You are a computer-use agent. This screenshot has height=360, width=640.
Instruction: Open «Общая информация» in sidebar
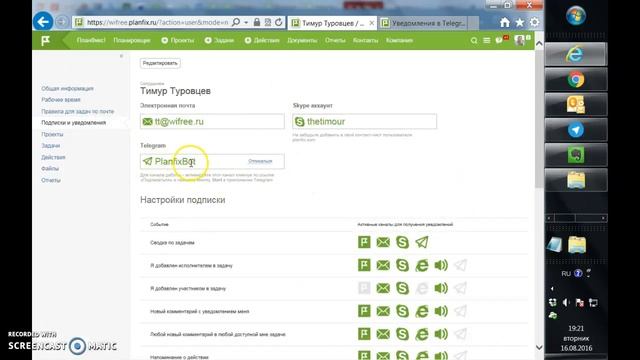point(67,88)
